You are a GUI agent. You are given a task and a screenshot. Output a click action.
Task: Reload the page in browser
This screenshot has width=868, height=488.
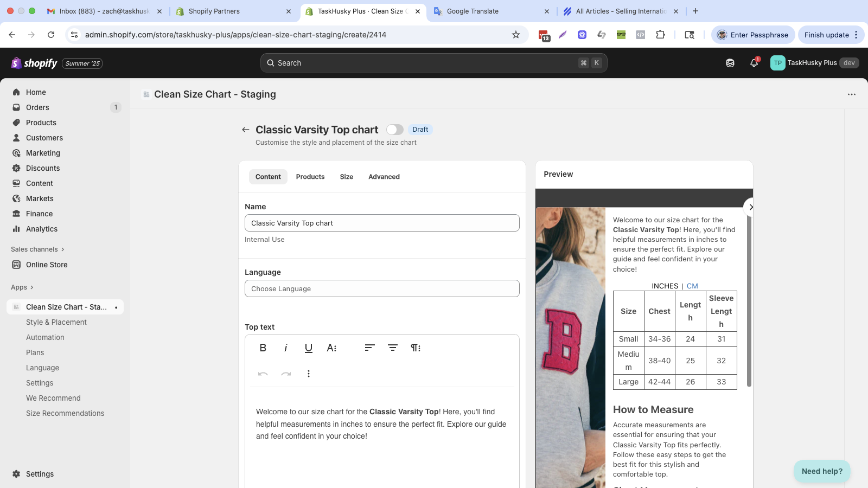pos(51,35)
